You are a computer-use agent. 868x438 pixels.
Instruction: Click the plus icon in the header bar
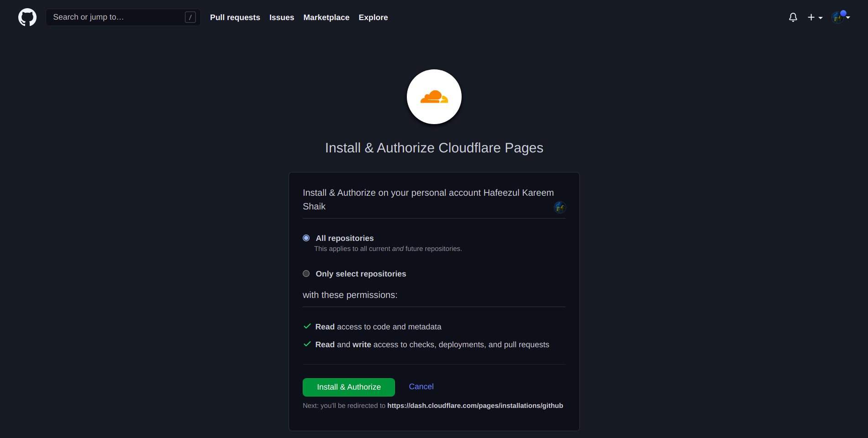(x=811, y=17)
